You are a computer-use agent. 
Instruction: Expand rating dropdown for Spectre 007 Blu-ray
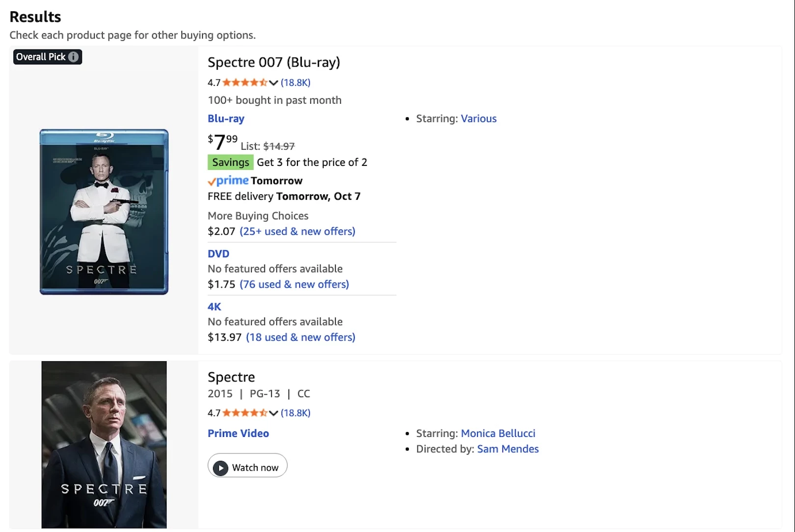pyautogui.click(x=273, y=83)
